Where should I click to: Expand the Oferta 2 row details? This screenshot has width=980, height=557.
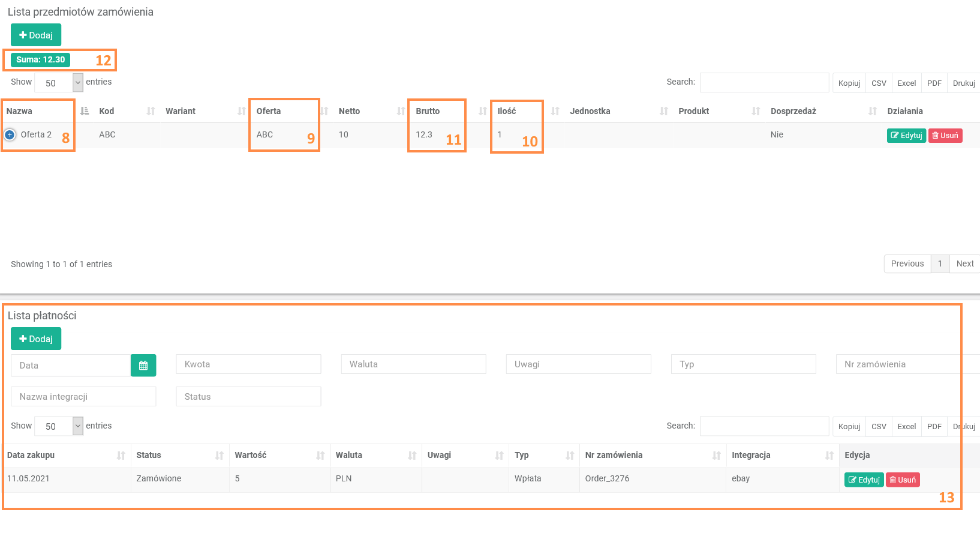tap(10, 135)
